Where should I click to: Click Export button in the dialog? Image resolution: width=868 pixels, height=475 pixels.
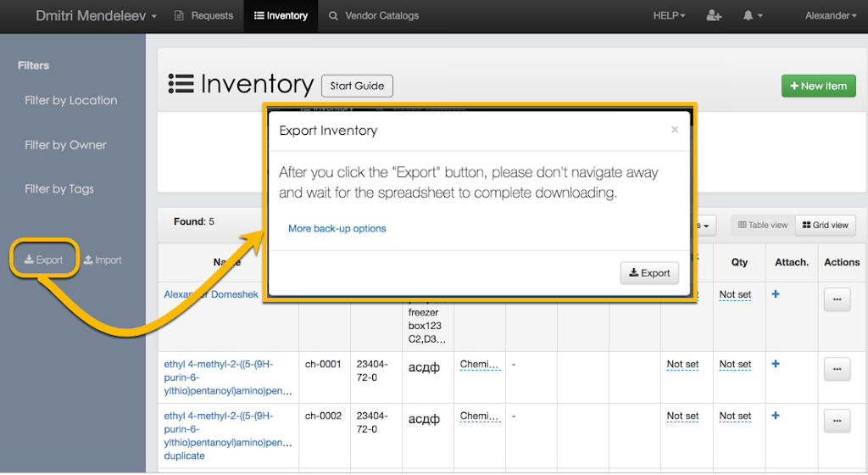click(649, 273)
